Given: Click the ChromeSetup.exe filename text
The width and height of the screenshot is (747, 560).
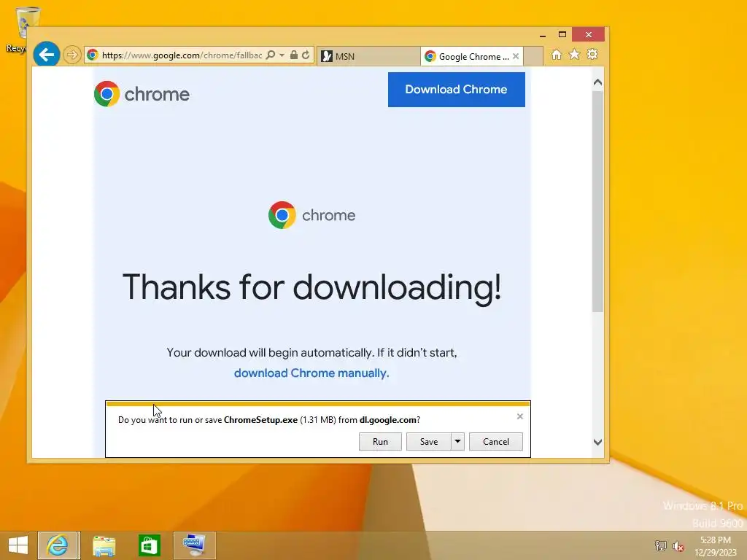Looking at the screenshot, I should point(260,420).
